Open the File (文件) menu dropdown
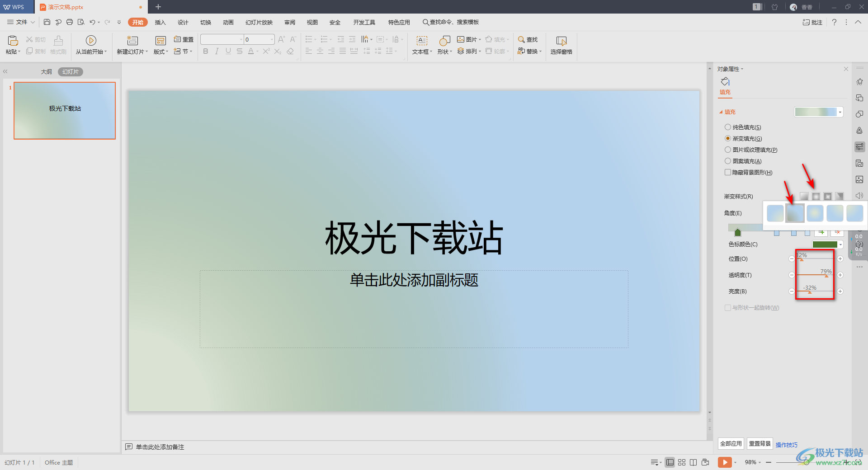This screenshot has height=470, width=868. click(x=21, y=22)
